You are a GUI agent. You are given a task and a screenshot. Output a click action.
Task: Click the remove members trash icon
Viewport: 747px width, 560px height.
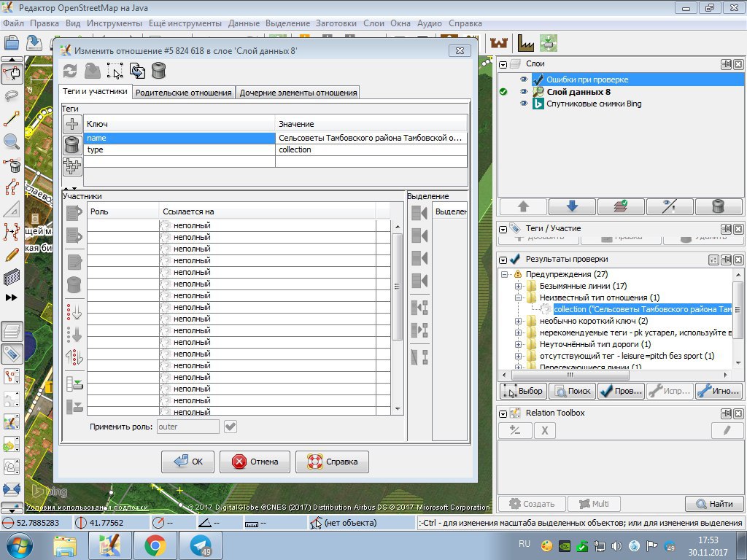coord(74,285)
